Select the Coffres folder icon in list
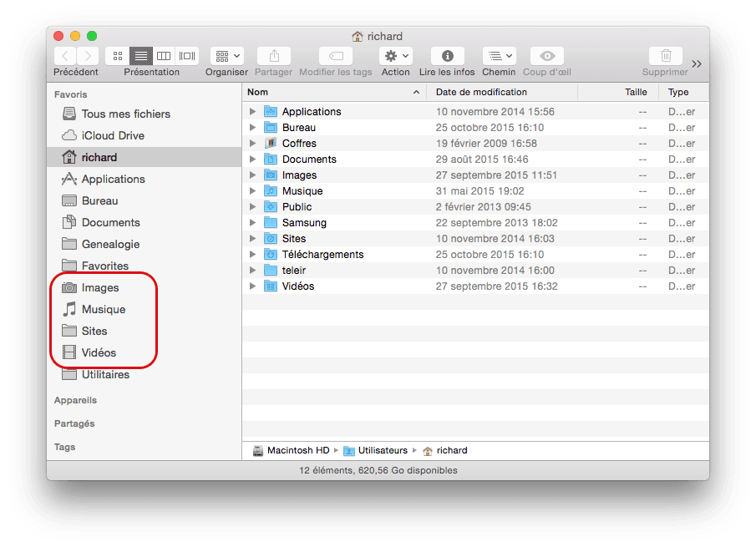 pos(271,143)
